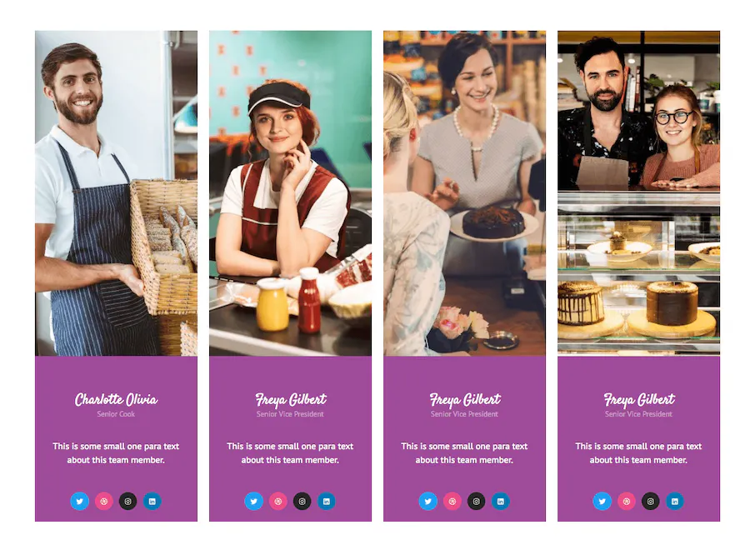Click Dribbble icon on second card
750x560 pixels.
277,501
